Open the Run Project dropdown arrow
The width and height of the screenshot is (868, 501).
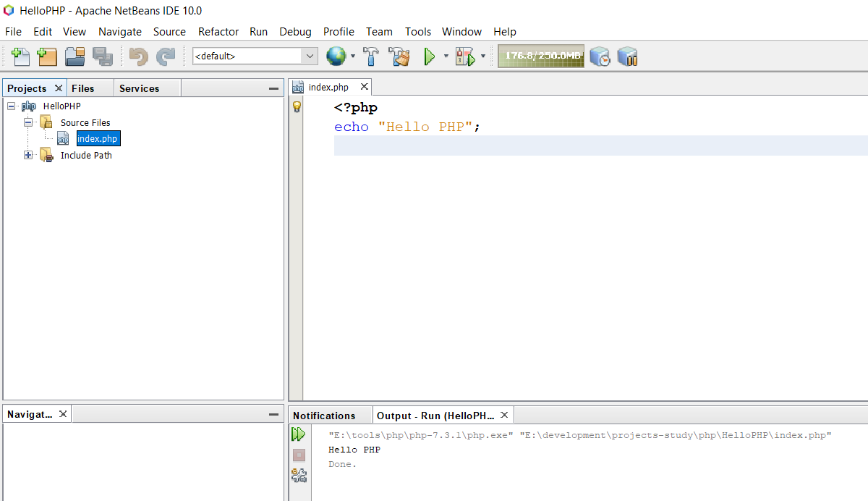pos(446,56)
